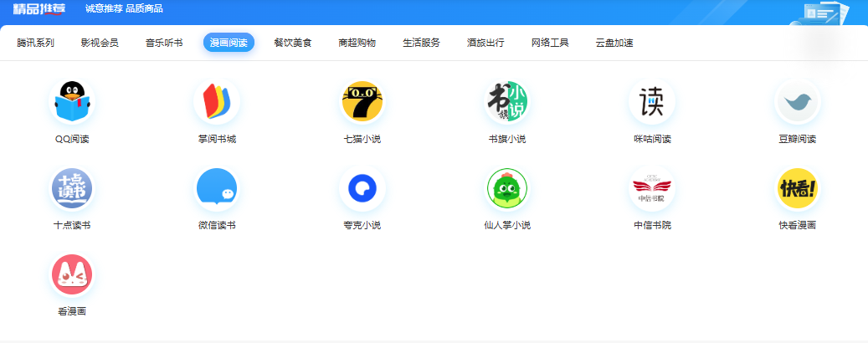Open the 快看漫画 yellow icon
The image size is (868, 343).
797,189
